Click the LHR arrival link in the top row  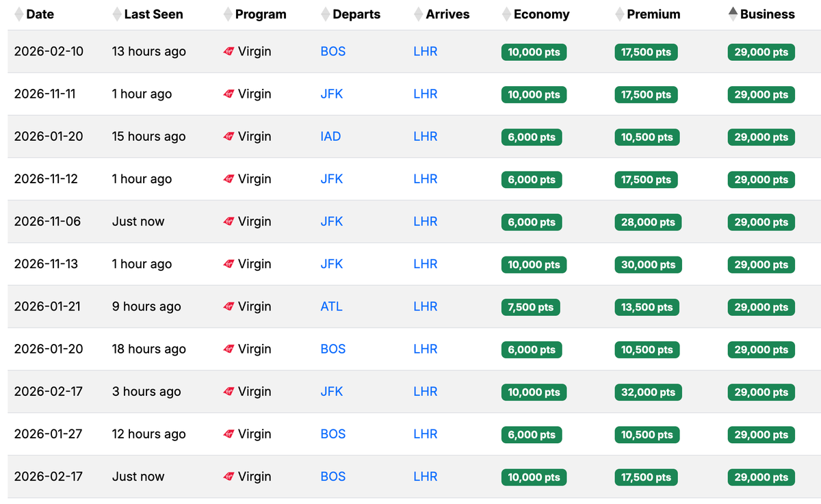coord(425,51)
